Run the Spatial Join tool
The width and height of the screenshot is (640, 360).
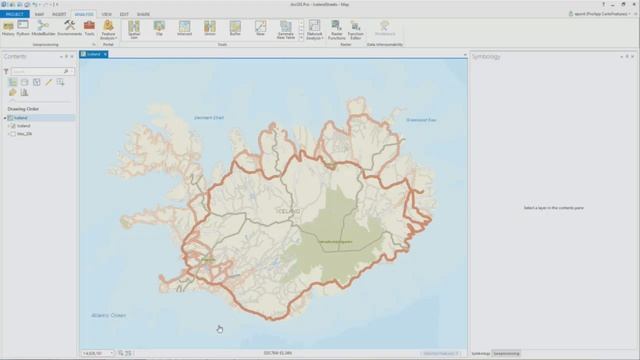point(134,30)
